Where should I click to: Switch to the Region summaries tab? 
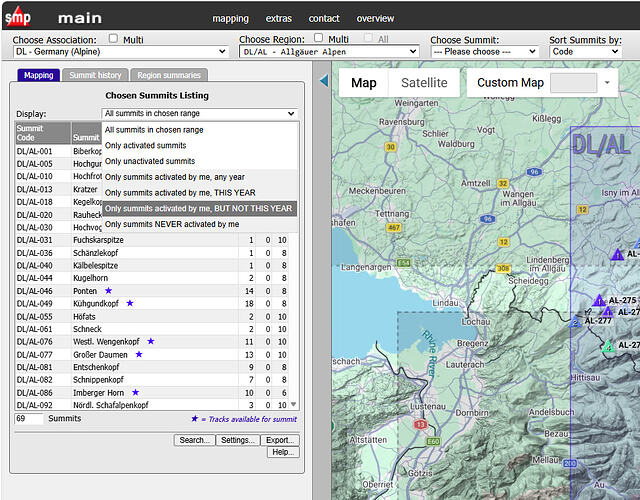coord(169,75)
